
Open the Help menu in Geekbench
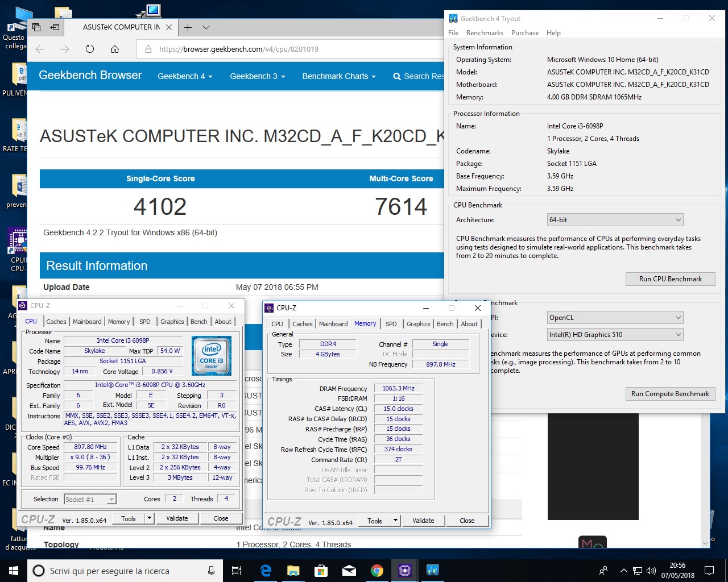point(553,33)
